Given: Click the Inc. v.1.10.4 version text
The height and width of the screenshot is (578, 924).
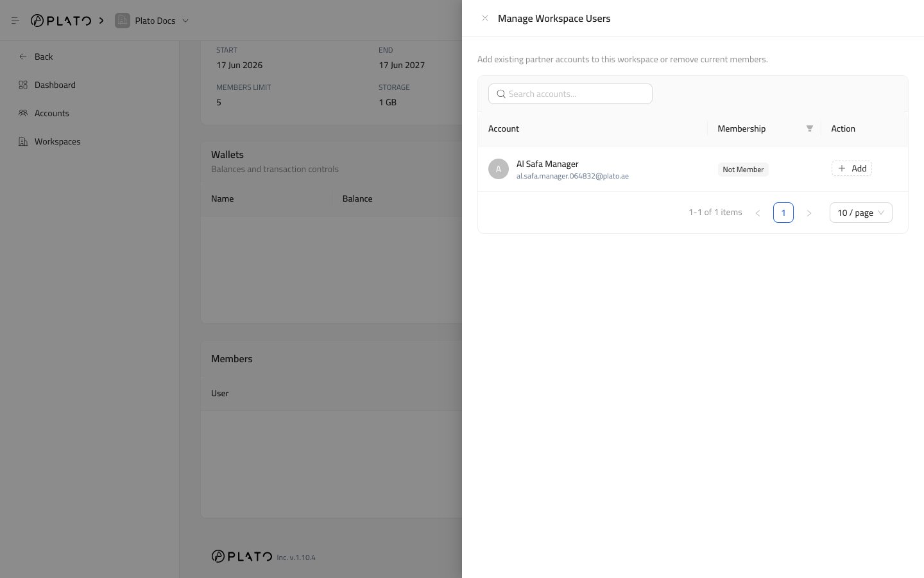Looking at the screenshot, I should [296, 557].
